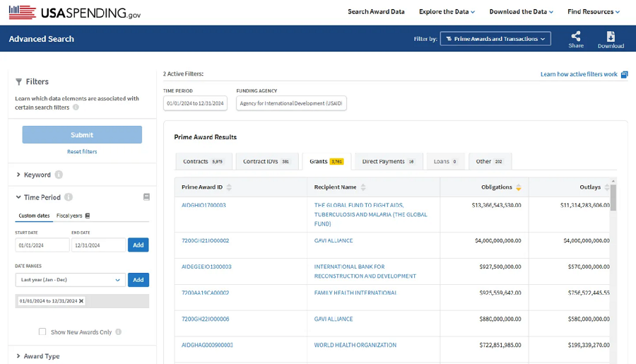Screen dimensions: 636x364
Task: Open the USAspending.gov home logo
Action: pos(75,12)
